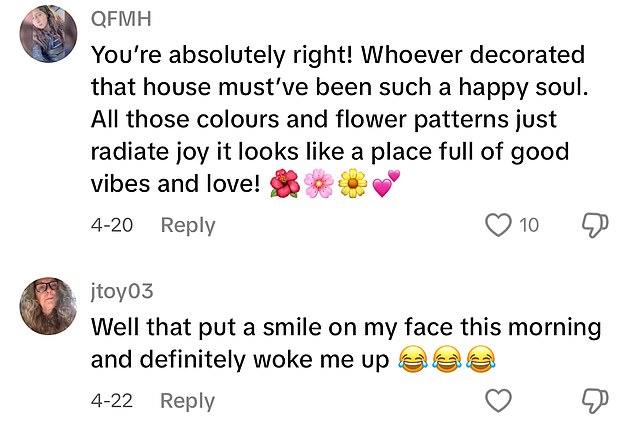The image size is (634, 426).
Task: Click the first laughing-crying emoji
Action: 411,358
